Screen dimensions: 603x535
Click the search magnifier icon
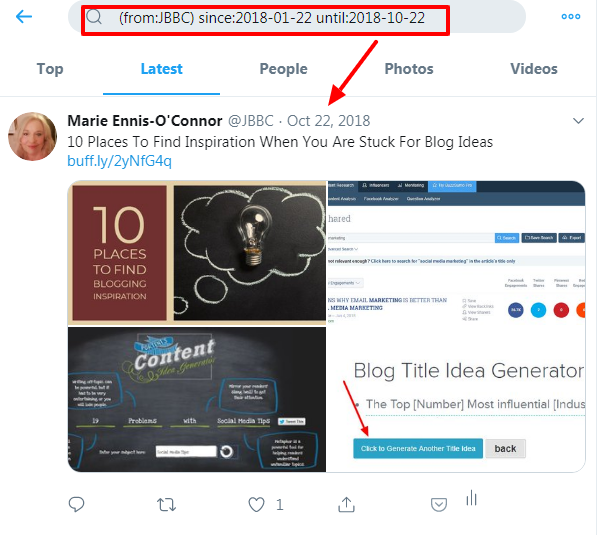click(x=94, y=17)
